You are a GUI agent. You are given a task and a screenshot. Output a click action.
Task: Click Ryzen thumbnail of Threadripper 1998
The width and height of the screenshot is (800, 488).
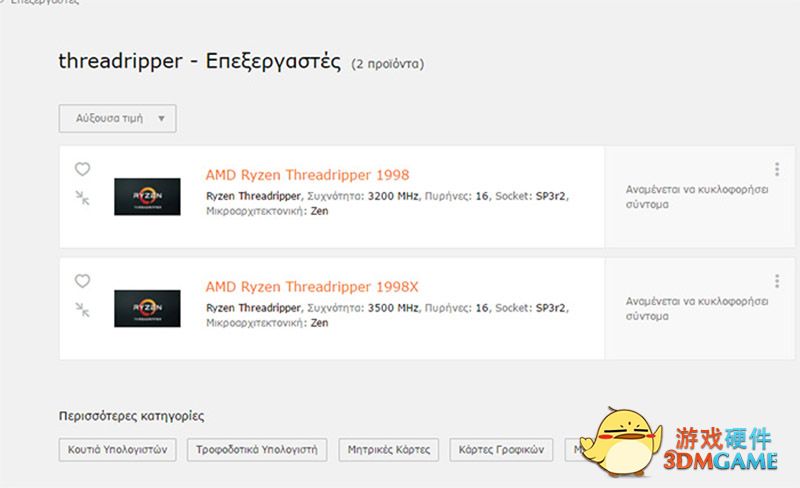pos(147,197)
